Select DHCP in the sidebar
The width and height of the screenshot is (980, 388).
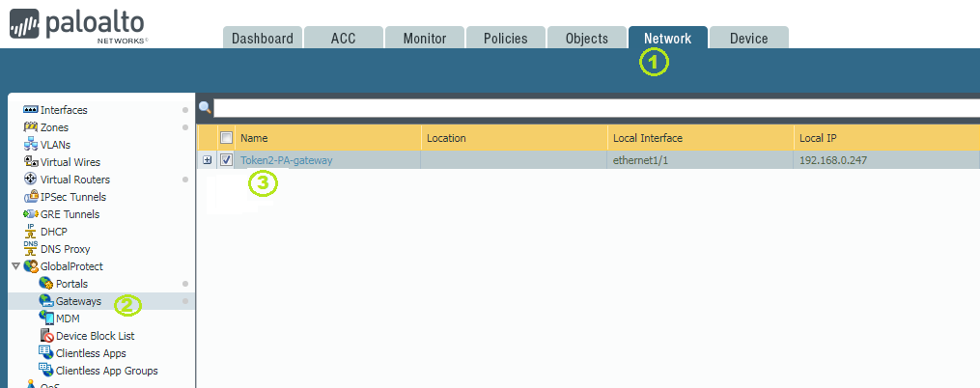[x=54, y=232]
